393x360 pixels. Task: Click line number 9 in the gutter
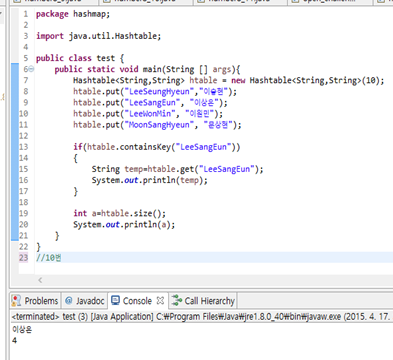tap(26, 102)
